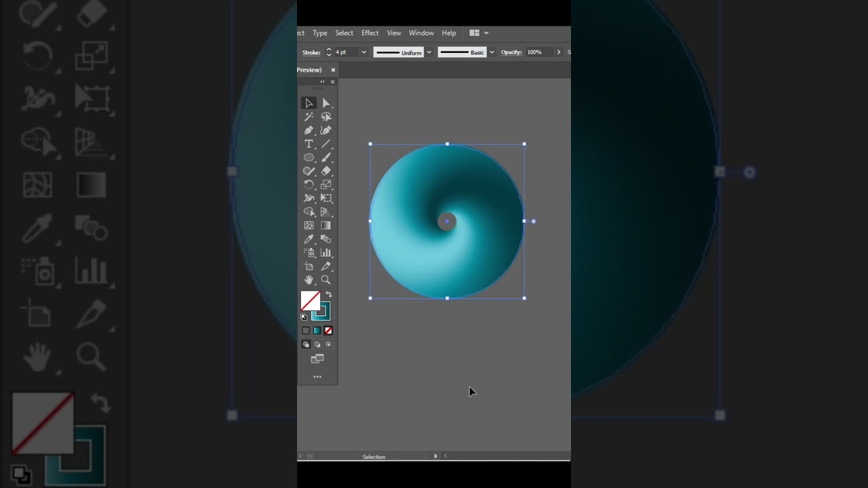The image size is (868, 488).
Task: Open the Effect menu
Action: click(x=370, y=33)
